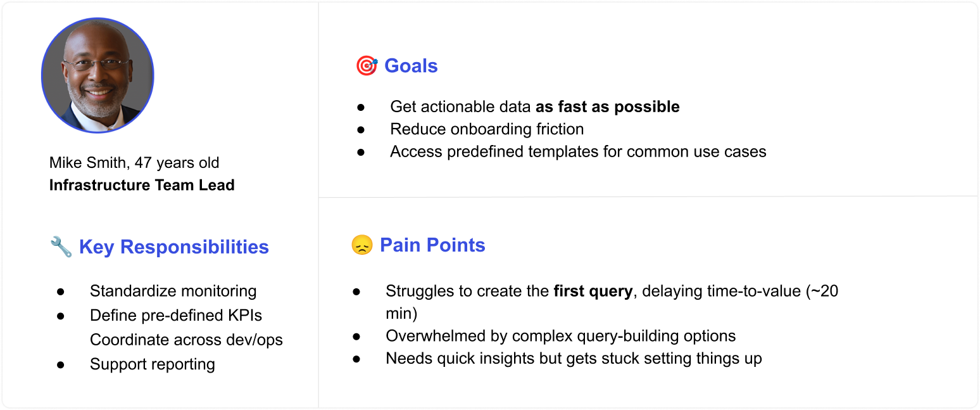Click 'Needs quick insights' pain point
The width and height of the screenshot is (980, 410).
[574, 359]
